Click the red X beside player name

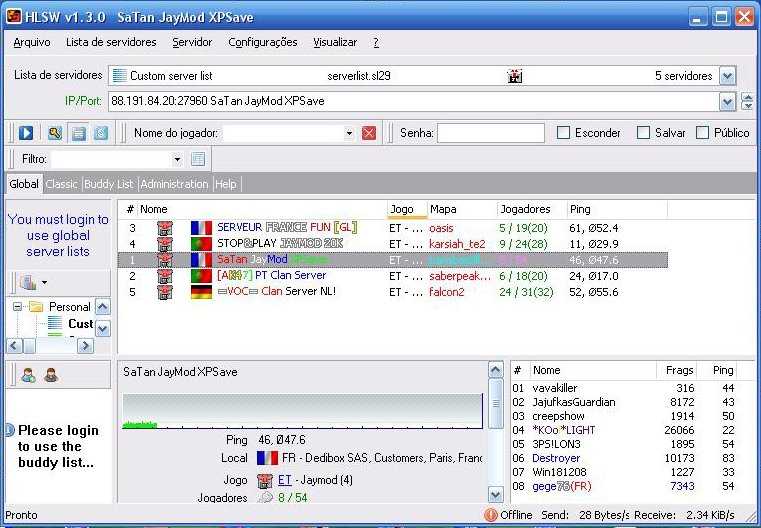(369, 133)
